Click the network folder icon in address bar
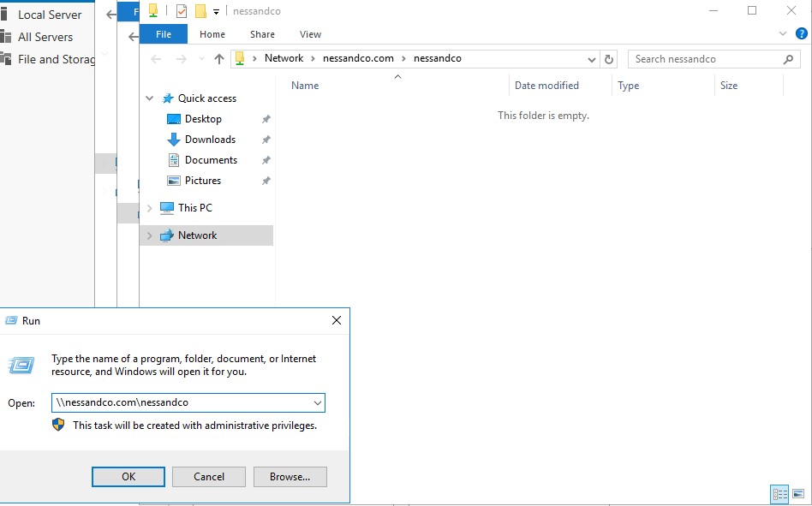This screenshot has height=506, width=812. pyautogui.click(x=240, y=58)
